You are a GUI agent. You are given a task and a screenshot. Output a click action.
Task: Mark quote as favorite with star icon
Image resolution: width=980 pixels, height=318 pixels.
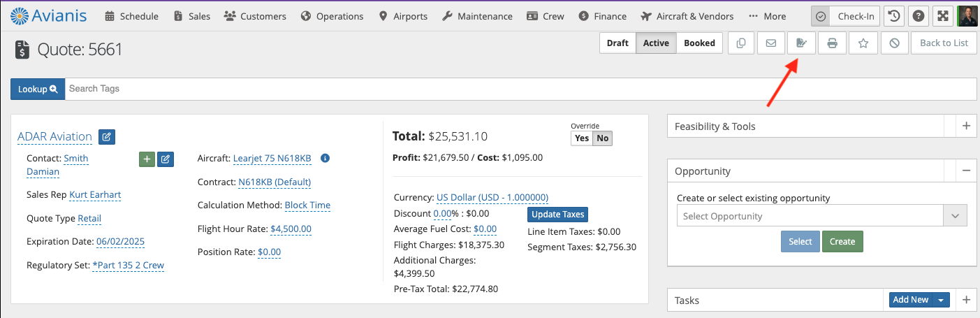863,43
